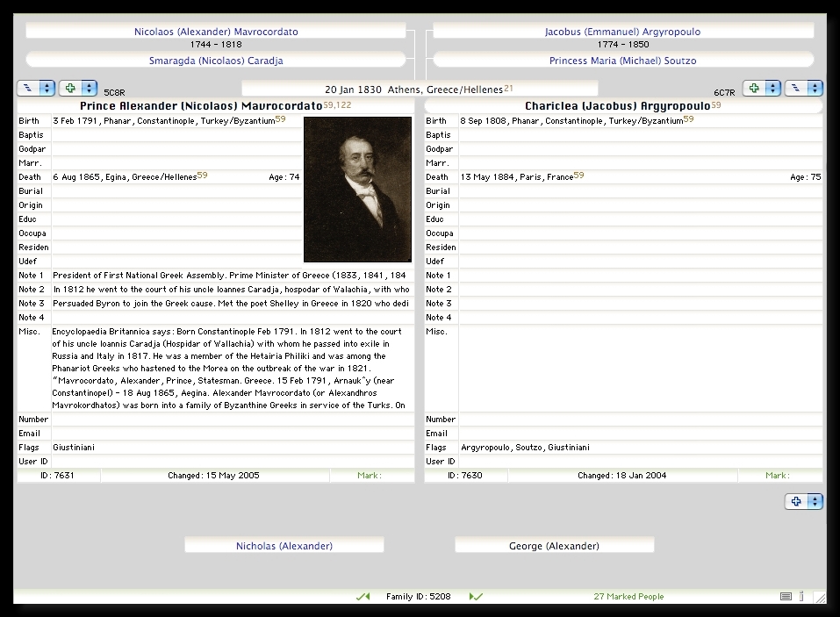The image size is (840, 617).
Task: Go to mother Smaragda (Nicolaos) Caradja
Action: pyautogui.click(x=216, y=61)
